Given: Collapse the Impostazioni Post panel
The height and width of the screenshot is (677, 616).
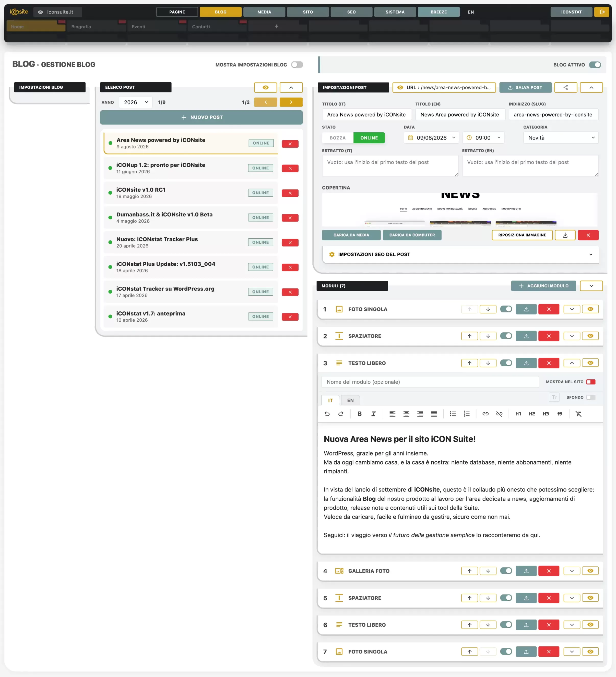Looking at the screenshot, I should (591, 87).
